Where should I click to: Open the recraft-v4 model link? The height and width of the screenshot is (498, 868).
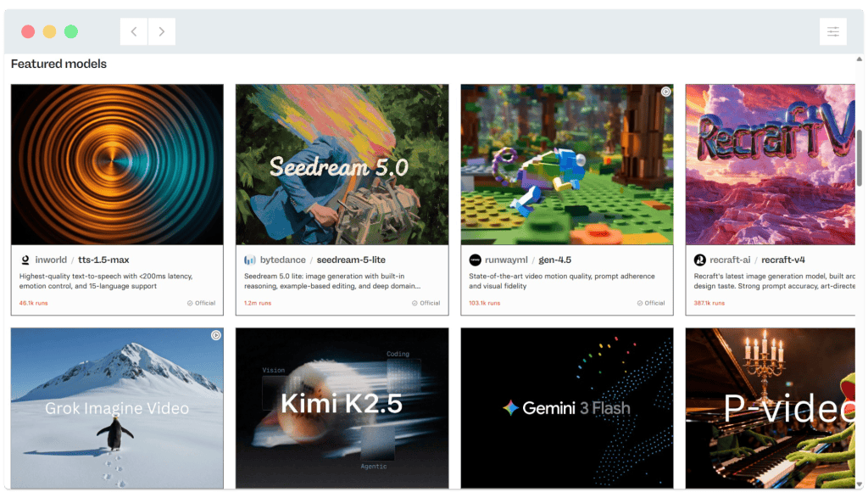pyautogui.click(x=782, y=260)
